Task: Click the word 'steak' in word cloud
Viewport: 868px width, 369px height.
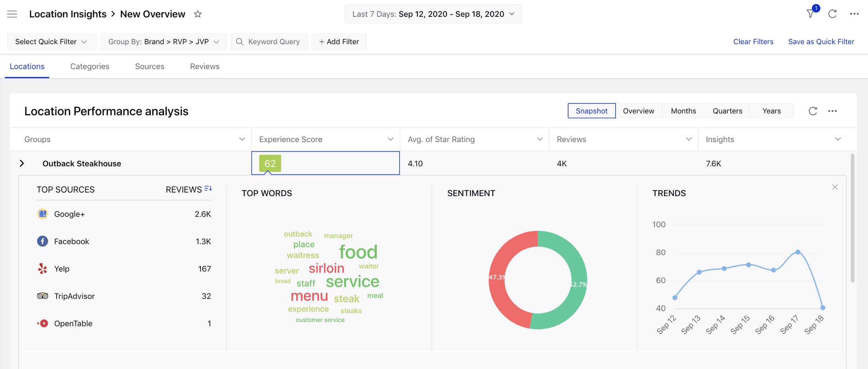Action: (347, 298)
